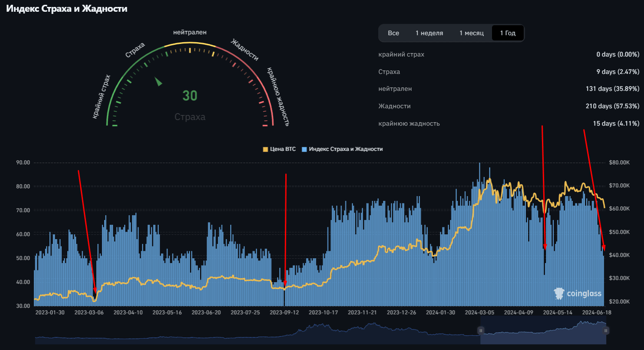The image size is (644, 350).
Task: Click the coinglass logo watermark
Action: (578, 294)
